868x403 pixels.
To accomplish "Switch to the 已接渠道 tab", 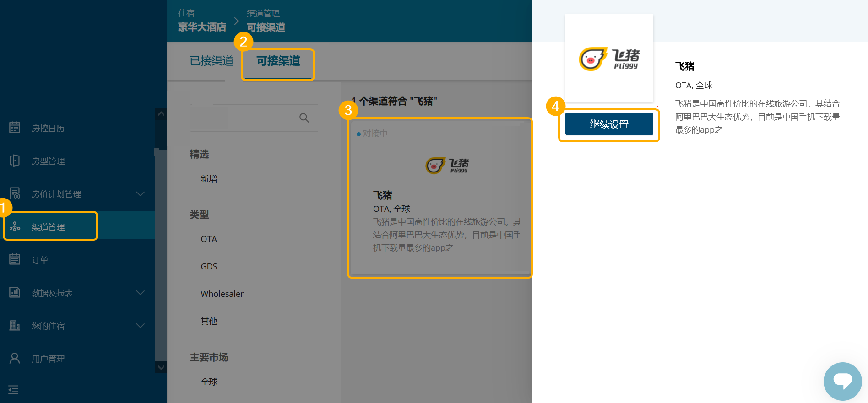I will [212, 61].
